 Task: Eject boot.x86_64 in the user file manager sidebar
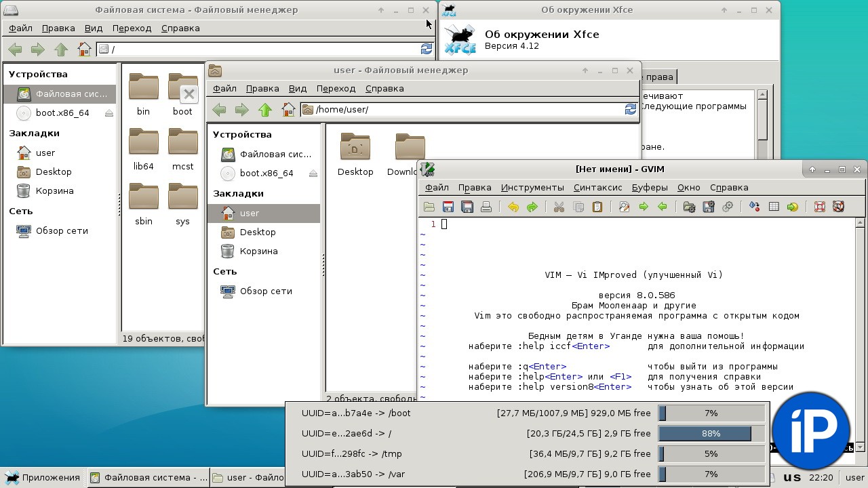coord(313,174)
